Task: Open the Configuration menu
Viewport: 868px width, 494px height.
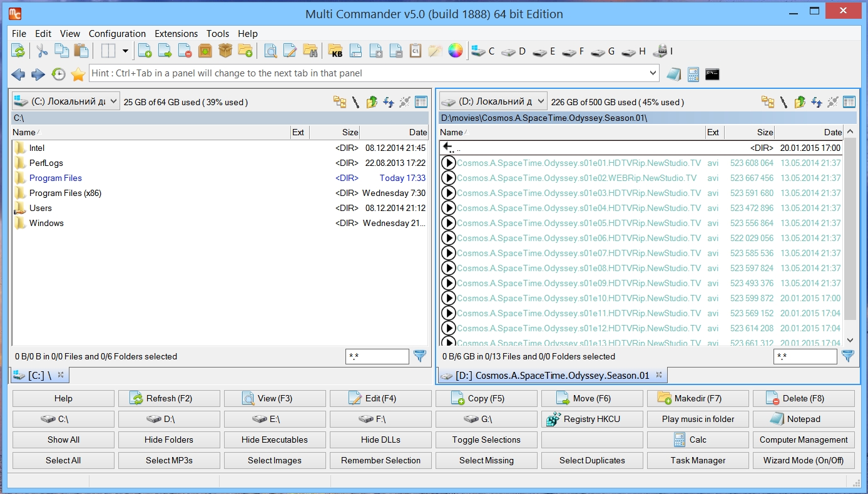Action: point(117,34)
